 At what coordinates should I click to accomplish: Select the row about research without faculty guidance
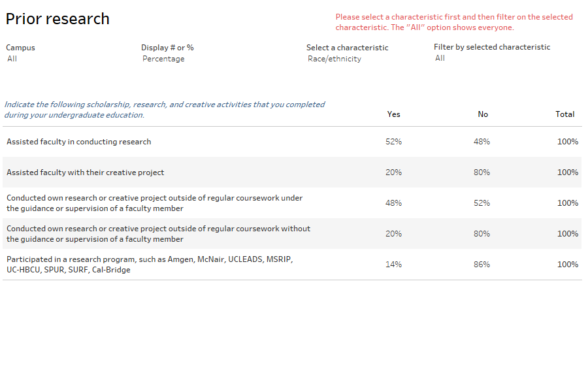point(157,233)
